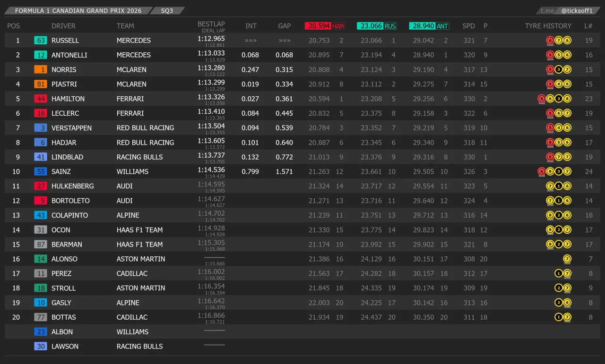Select the sector time 30.350 for Bottas
The image size is (605, 364).
pos(423,317)
